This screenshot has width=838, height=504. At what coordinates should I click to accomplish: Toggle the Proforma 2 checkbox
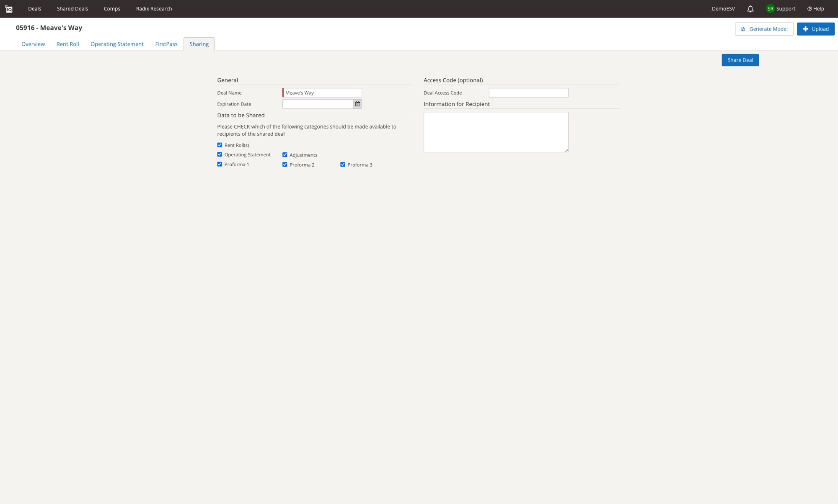pyautogui.click(x=285, y=165)
